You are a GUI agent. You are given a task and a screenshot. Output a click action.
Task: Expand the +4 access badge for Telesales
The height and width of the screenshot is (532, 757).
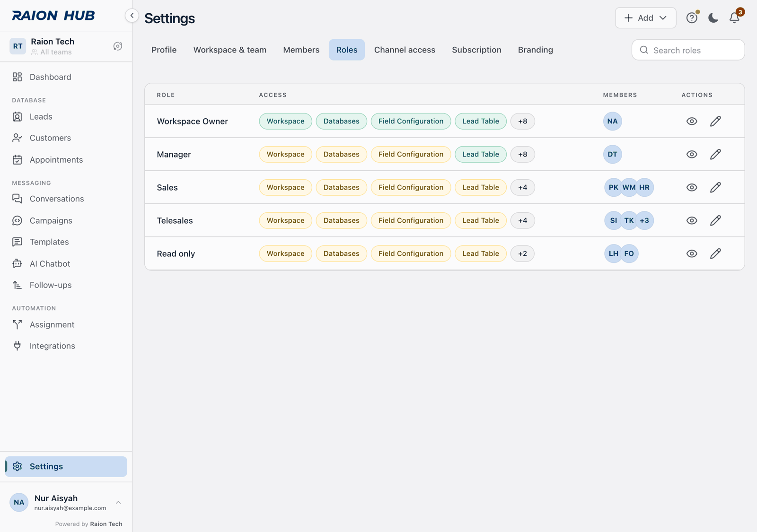coord(522,221)
